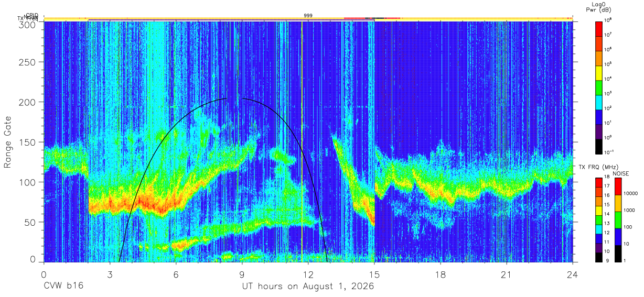Click the 15 tick on UT hours axis
The width and height of the screenshot is (644, 297).
[x=374, y=274]
